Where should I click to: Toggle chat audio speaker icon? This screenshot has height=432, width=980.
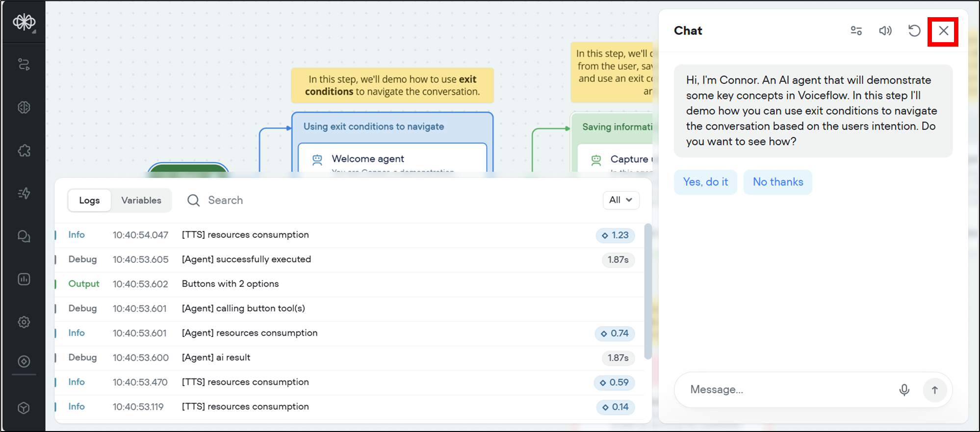885,31
